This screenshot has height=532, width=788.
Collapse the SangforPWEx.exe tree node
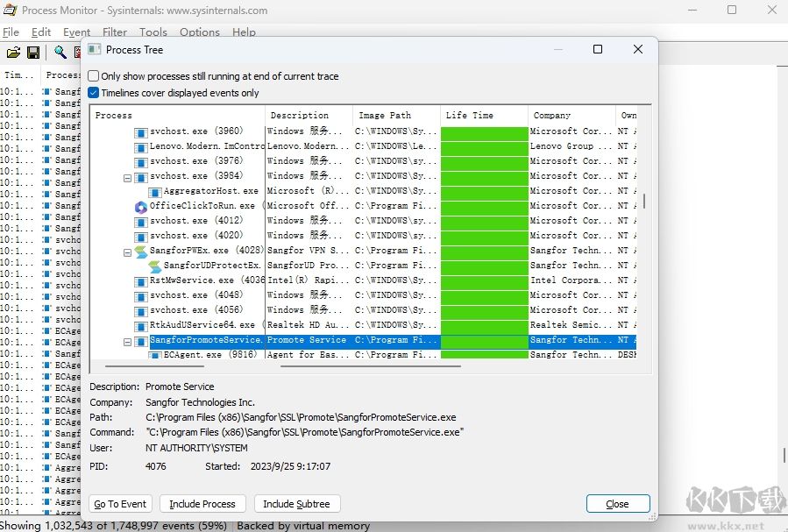point(127,252)
